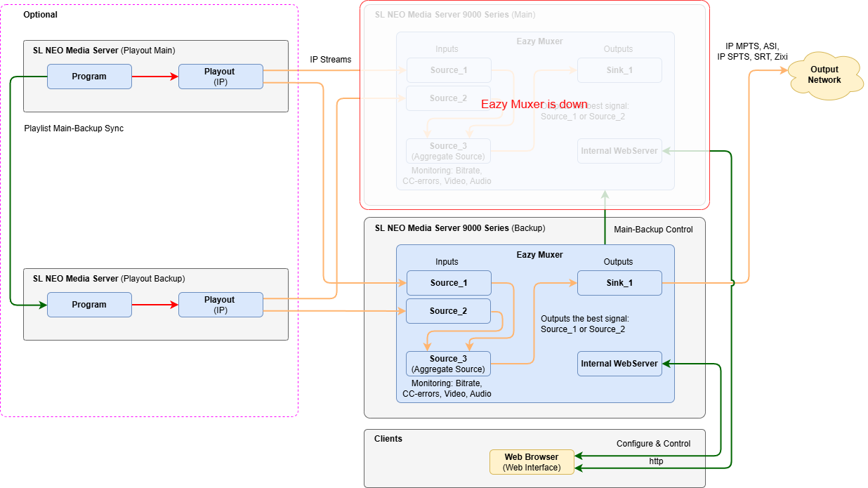Click faded 'SL NEO Media Server 9000 Series (Main)' title
This screenshot has height=488, width=868.
(455, 14)
